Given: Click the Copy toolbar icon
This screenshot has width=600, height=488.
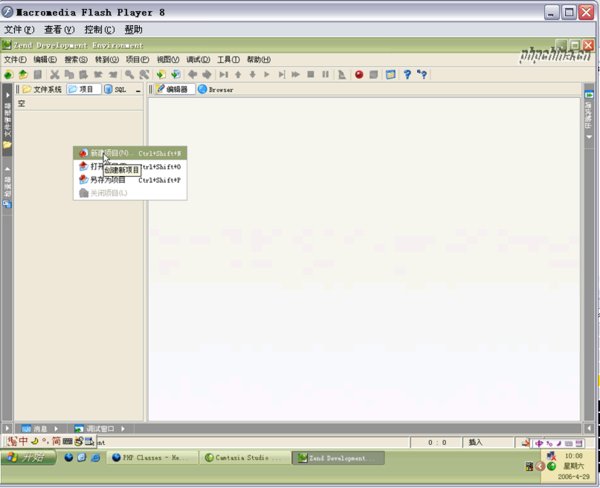Looking at the screenshot, I should pyautogui.click(x=69, y=75).
